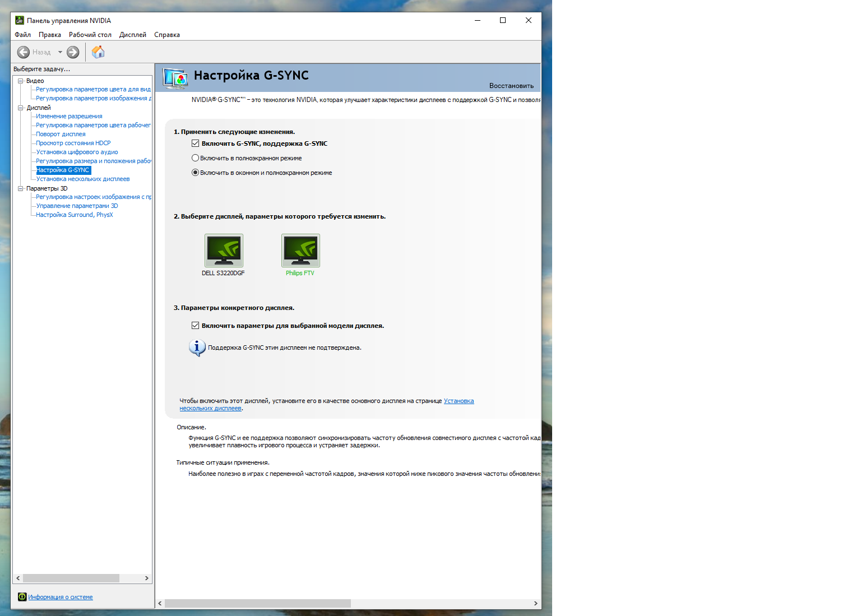Select 'Включить в полноэкранном режиме' radio button

pyautogui.click(x=196, y=158)
